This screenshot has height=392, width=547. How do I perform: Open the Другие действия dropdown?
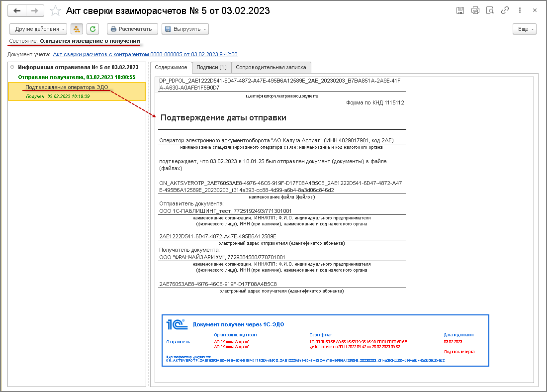[38, 29]
